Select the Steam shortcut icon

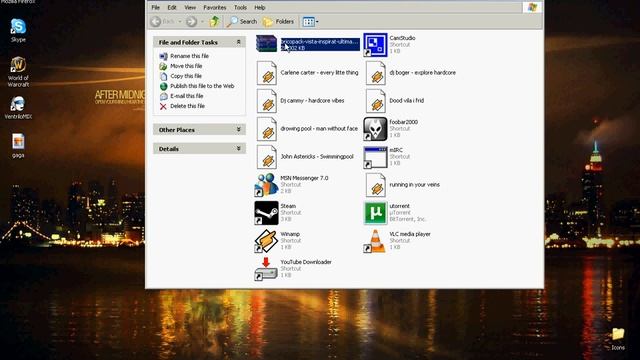(x=266, y=213)
